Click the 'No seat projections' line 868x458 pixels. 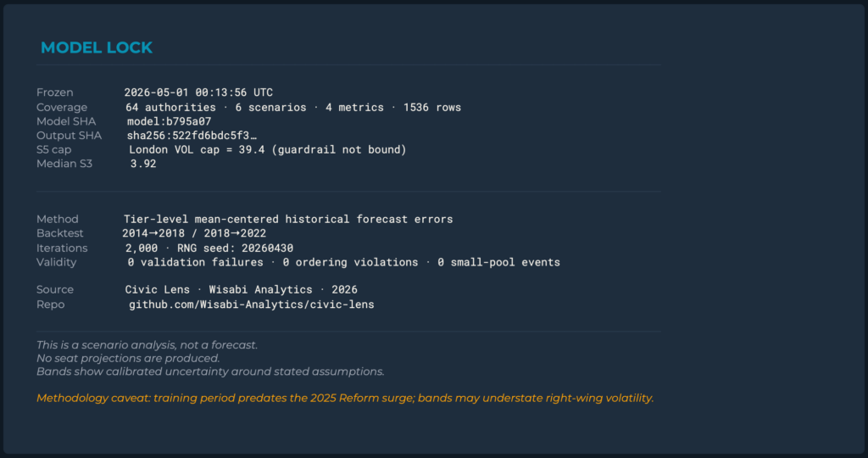128,358
